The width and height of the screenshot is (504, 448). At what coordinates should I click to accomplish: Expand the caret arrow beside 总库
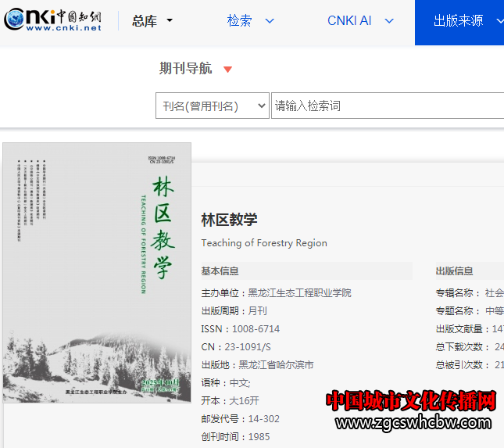(x=170, y=21)
